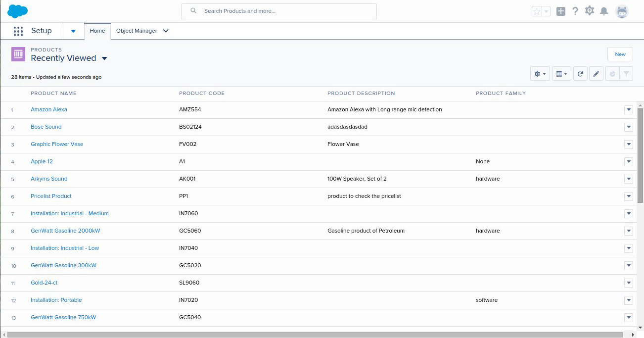Open the GenWatt Gasoline 750kW product
Screen dimensions: 644x338
point(63,317)
